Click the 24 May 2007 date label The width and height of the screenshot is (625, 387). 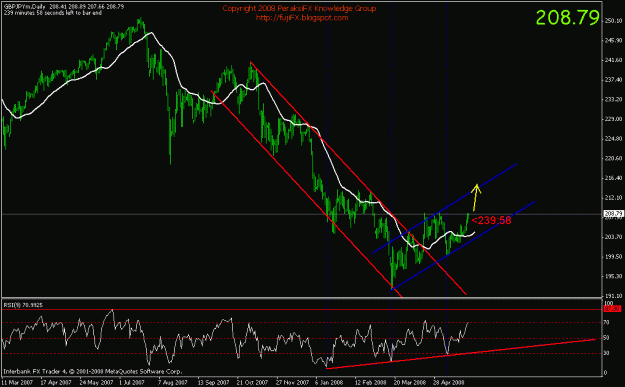pos(96,382)
